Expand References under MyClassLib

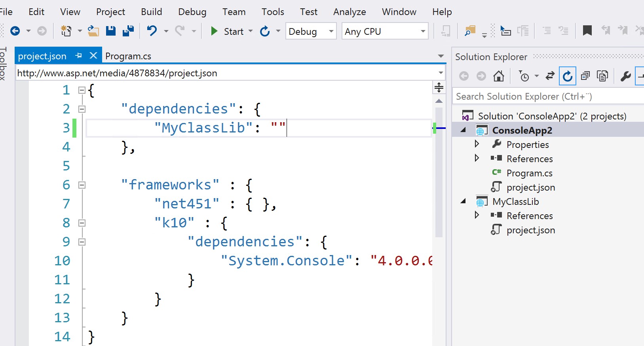pyautogui.click(x=477, y=215)
